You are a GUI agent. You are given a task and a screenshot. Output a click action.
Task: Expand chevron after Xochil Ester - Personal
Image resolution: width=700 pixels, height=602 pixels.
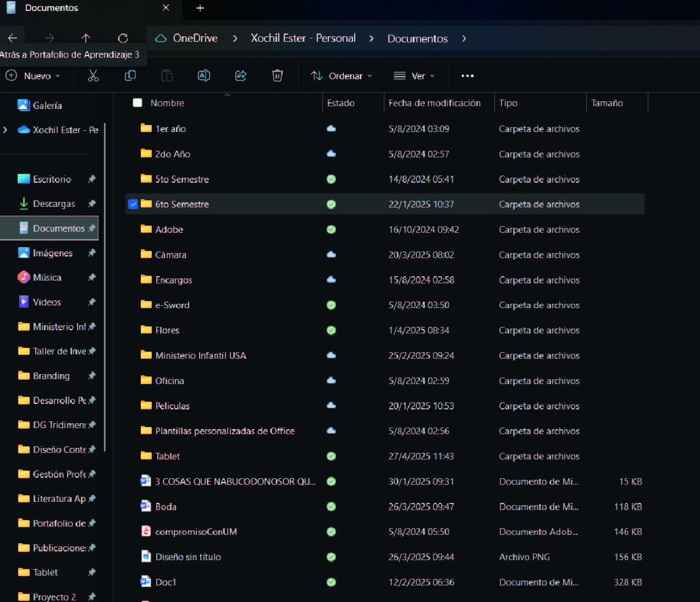coord(372,39)
